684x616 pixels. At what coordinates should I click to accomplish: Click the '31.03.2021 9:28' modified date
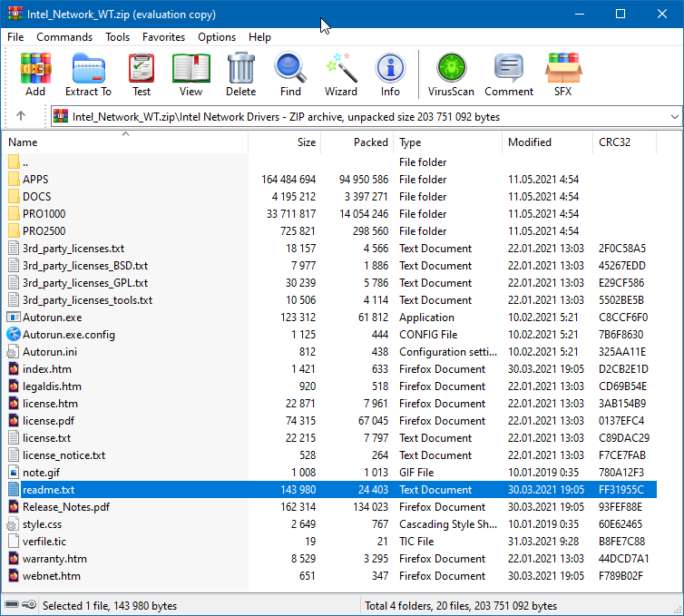[x=543, y=542]
